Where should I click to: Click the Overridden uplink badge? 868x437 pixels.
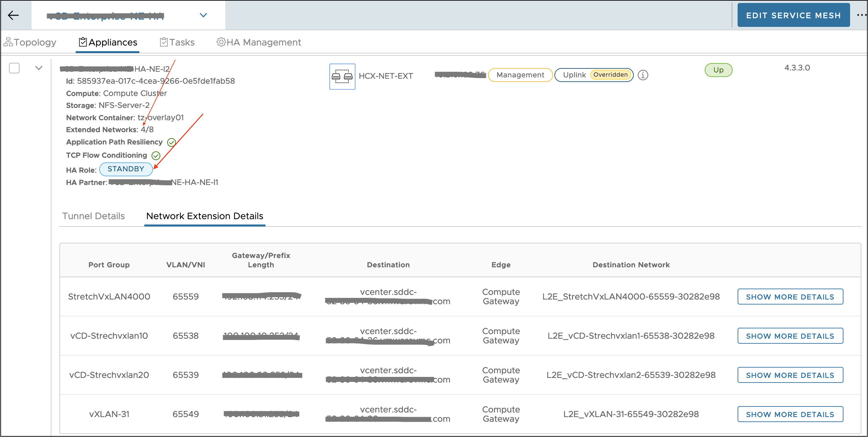tap(610, 74)
